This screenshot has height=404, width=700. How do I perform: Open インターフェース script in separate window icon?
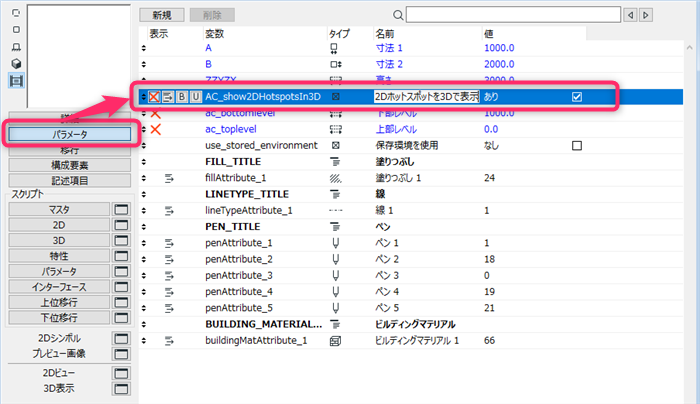(121, 287)
